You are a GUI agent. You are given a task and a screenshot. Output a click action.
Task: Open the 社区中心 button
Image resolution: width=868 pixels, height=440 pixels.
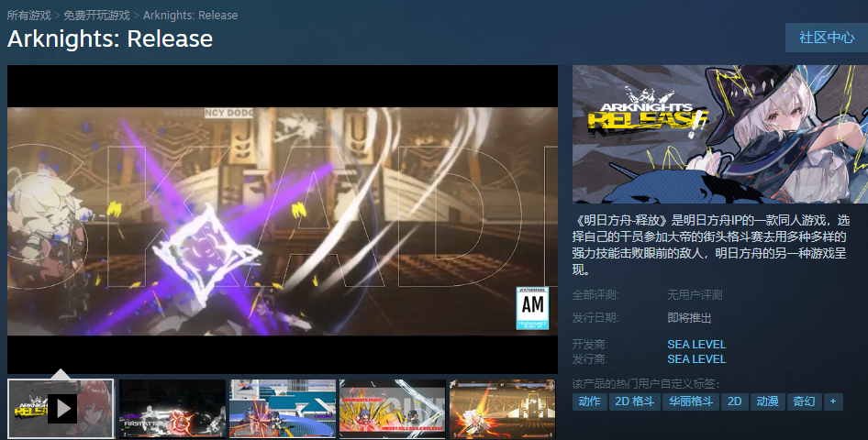pos(827,38)
